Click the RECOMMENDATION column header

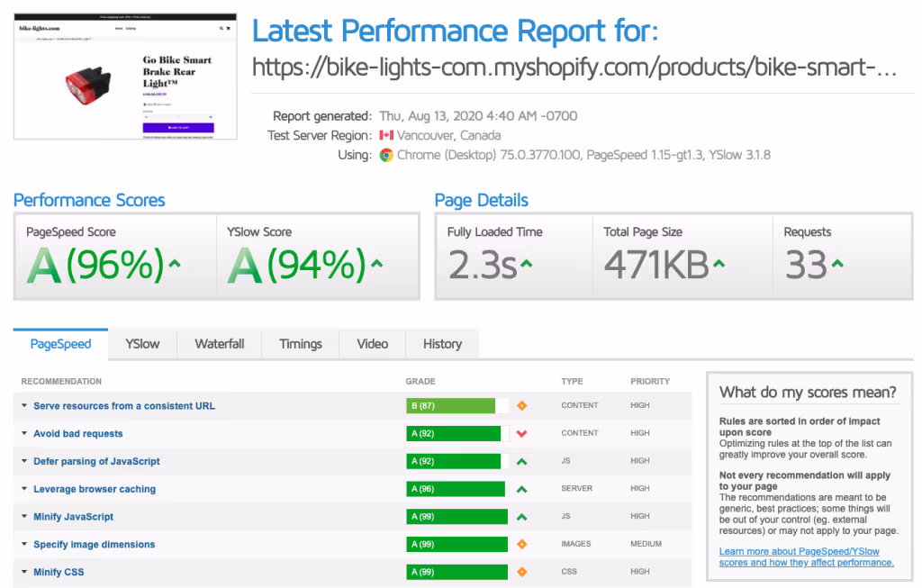(x=61, y=381)
